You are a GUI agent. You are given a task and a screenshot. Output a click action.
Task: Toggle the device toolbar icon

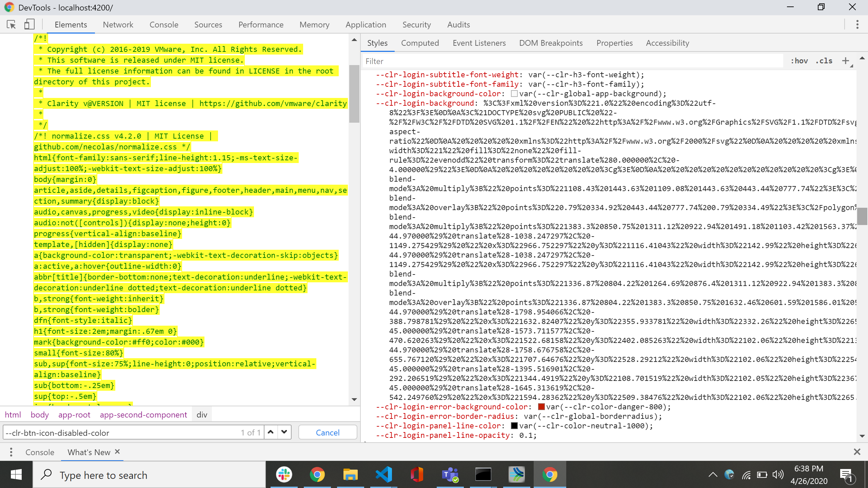[29, 24]
